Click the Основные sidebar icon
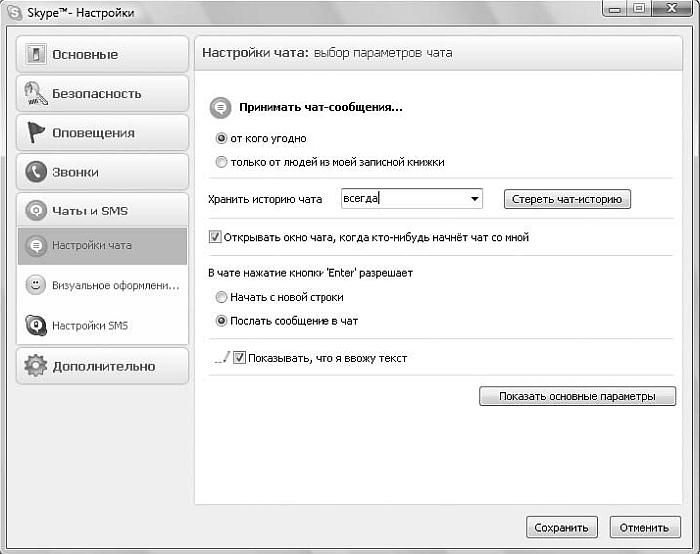The image size is (700, 554). [36, 54]
